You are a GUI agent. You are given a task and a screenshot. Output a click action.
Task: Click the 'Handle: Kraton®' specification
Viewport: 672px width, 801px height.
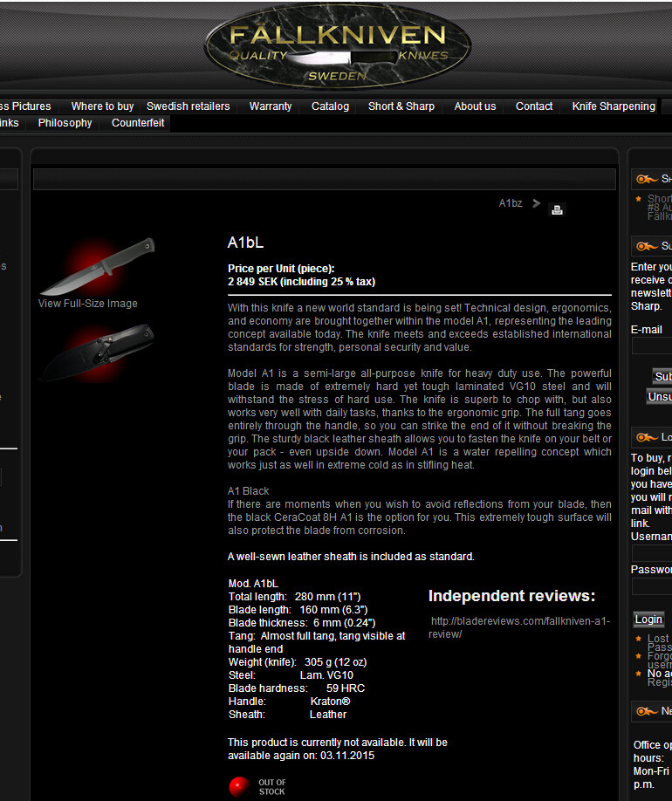[x=289, y=702]
